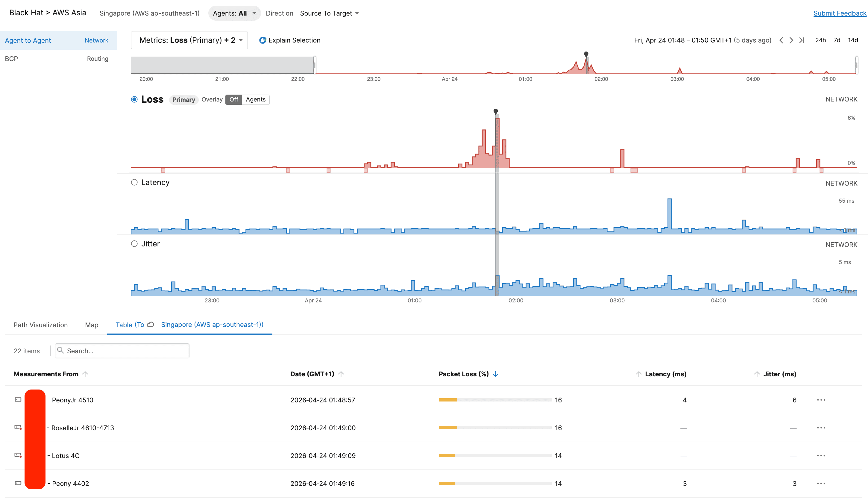Open more options for PeonyJr 4510 row
Image resolution: width=868 pixels, height=500 pixels.
click(x=821, y=400)
